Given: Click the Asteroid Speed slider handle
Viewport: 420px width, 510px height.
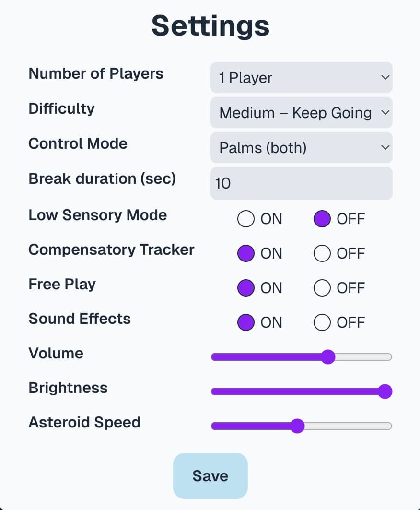Looking at the screenshot, I should [297, 426].
